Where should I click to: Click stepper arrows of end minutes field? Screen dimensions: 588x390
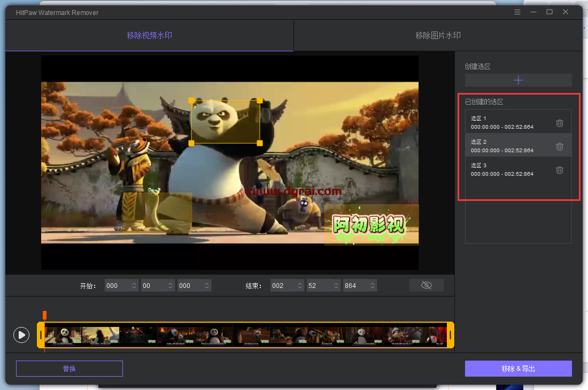click(300, 285)
